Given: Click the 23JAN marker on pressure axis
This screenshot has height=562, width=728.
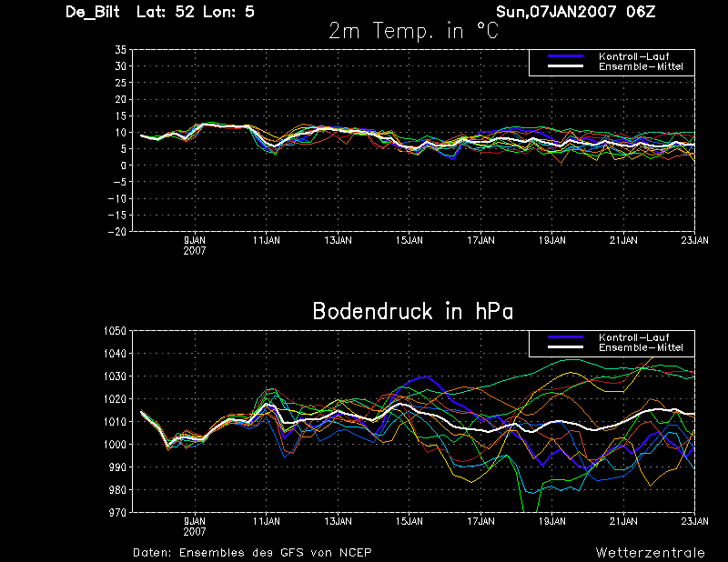Looking at the screenshot, I should click(x=695, y=521).
